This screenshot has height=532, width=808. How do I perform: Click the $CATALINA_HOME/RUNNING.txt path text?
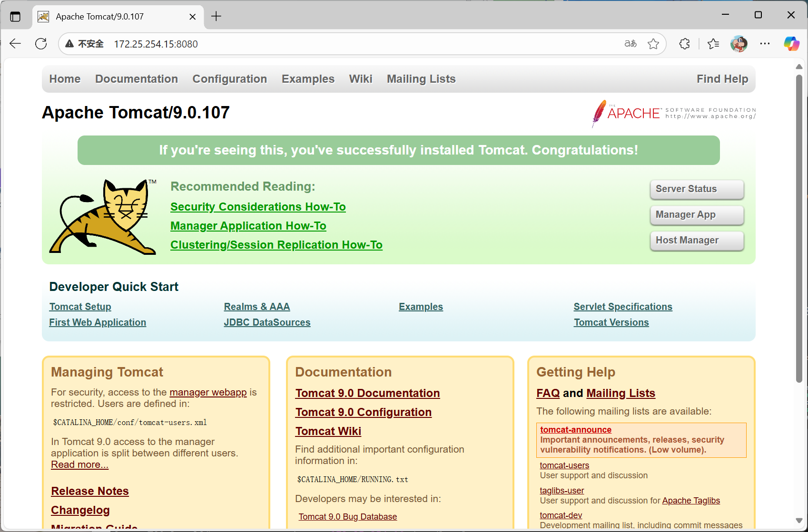click(353, 479)
